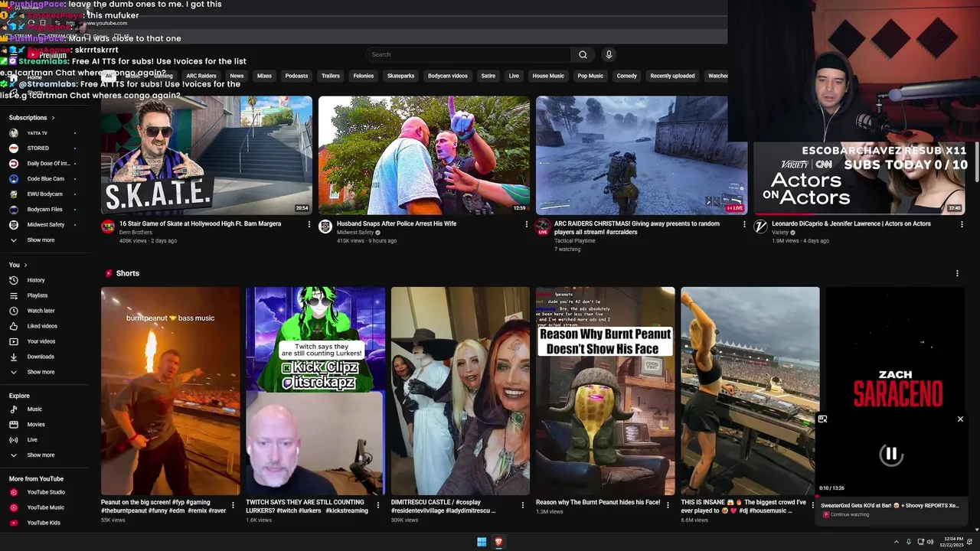Open Reason Why Burnt Peanut short

[x=605, y=391]
